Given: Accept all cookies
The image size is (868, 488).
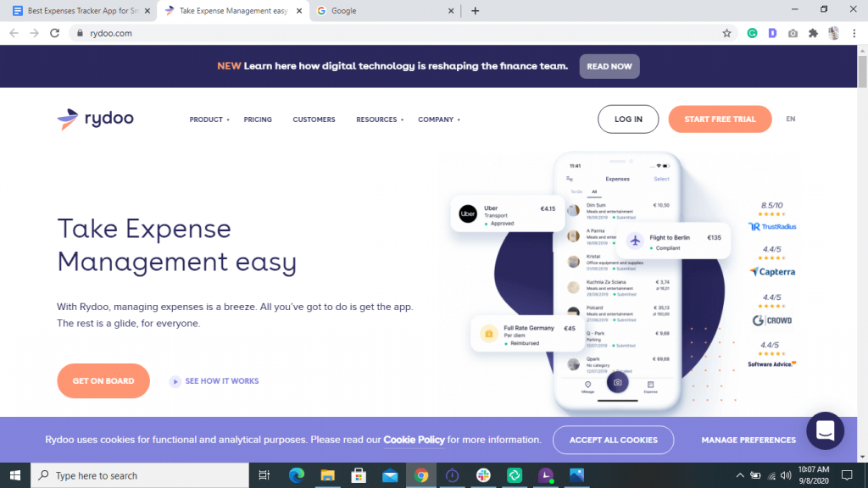Looking at the screenshot, I should [x=614, y=440].
